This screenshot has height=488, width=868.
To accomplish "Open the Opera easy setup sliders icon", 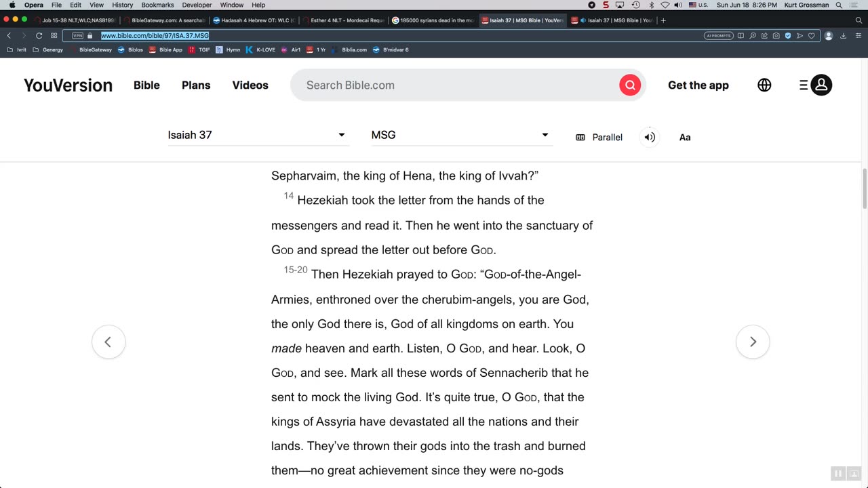I will point(859,36).
